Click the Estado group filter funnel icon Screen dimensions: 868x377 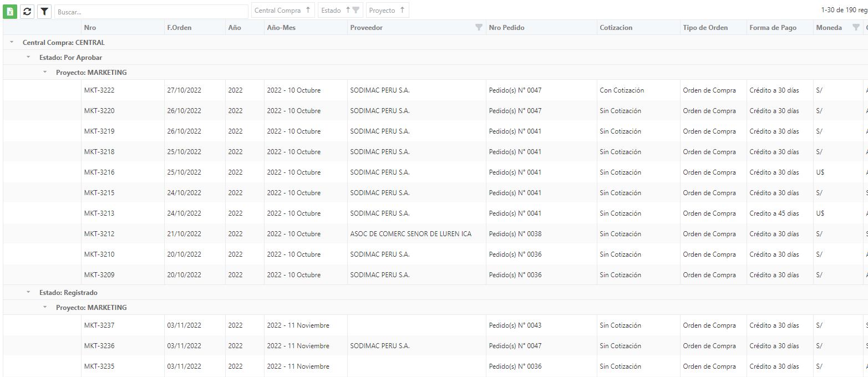pos(356,10)
